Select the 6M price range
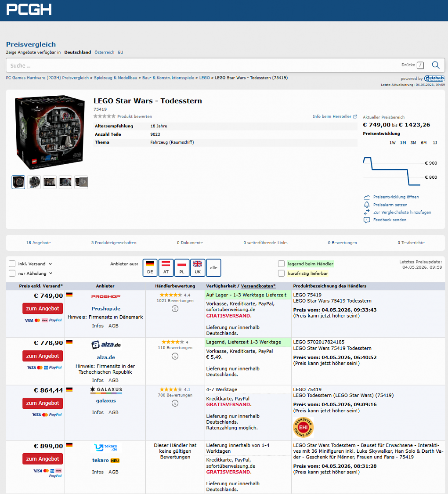 coord(424,143)
